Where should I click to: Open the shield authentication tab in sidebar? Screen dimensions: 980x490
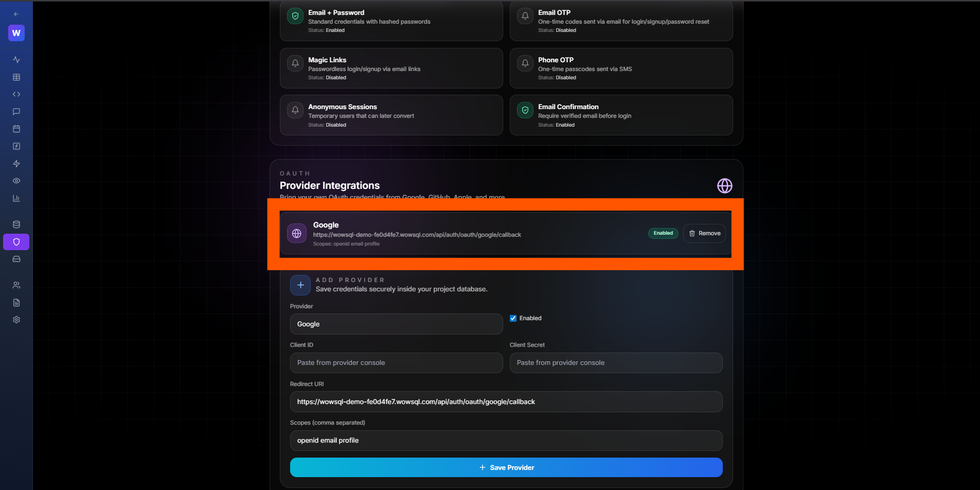[x=16, y=242]
